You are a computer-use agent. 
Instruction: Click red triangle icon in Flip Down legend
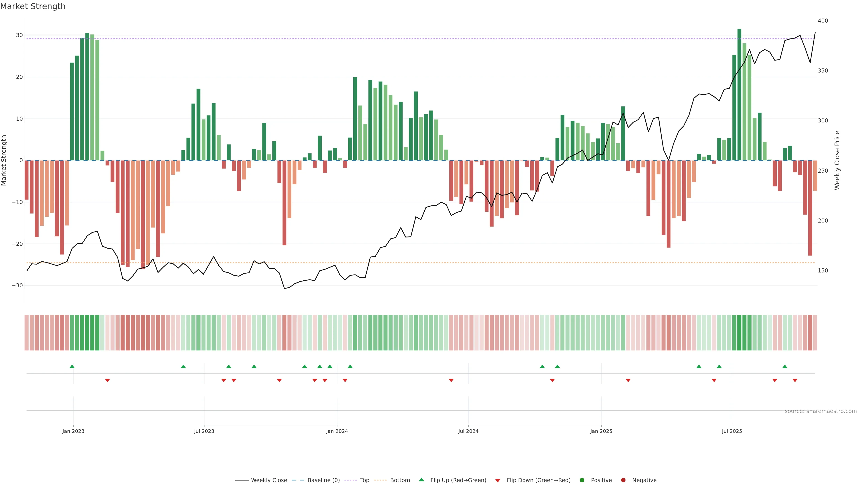point(498,481)
